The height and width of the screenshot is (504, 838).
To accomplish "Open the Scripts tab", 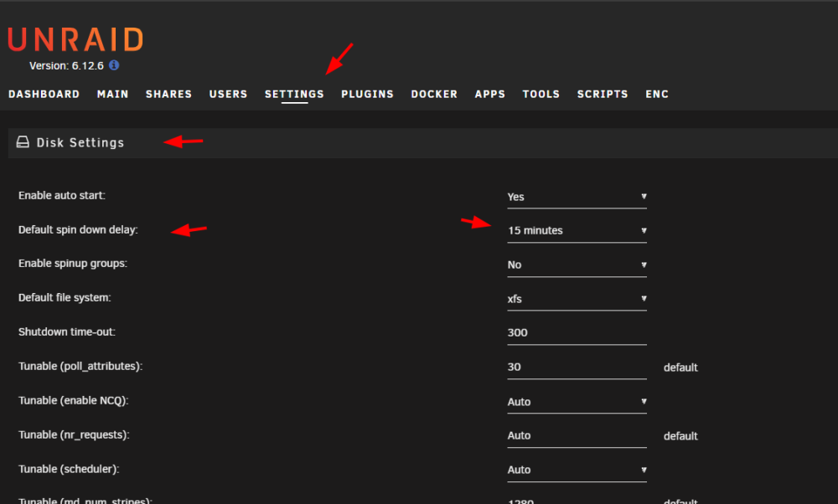I will point(603,94).
